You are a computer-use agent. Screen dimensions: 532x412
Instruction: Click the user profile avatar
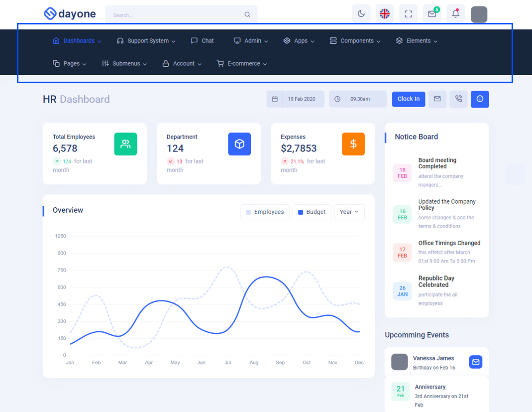(479, 14)
